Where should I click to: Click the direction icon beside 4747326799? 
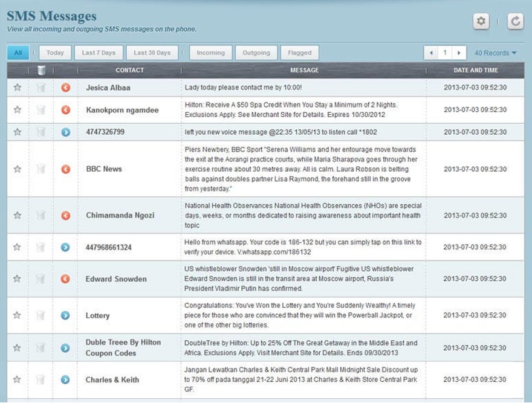tap(66, 132)
